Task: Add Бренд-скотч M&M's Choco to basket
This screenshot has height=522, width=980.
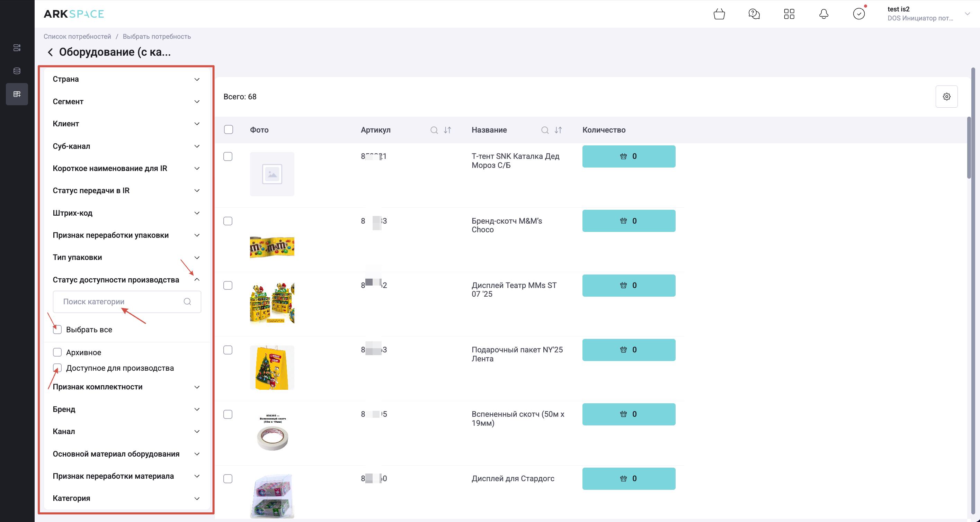Action: coord(629,221)
